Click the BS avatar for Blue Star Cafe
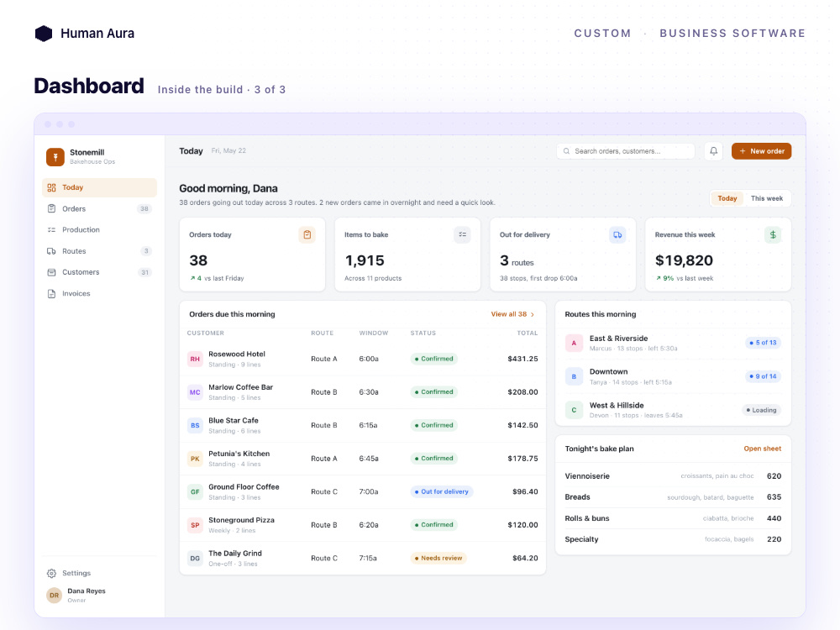Image resolution: width=840 pixels, height=630 pixels. pyautogui.click(x=195, y=425)
